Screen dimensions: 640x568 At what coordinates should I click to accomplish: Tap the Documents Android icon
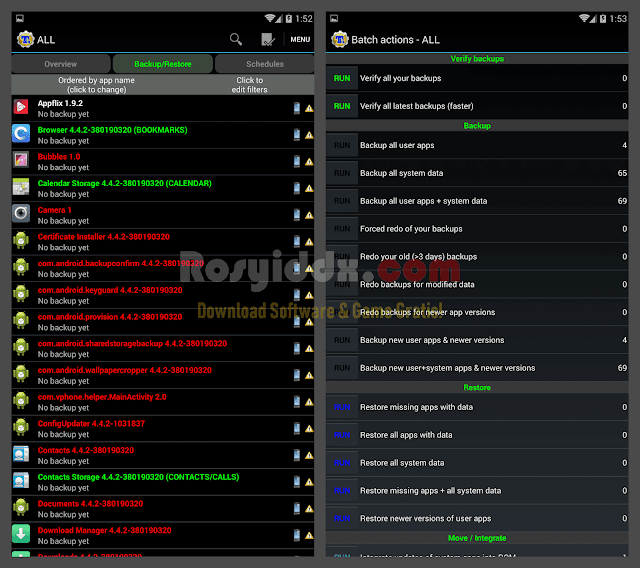[x=21, y=508]
